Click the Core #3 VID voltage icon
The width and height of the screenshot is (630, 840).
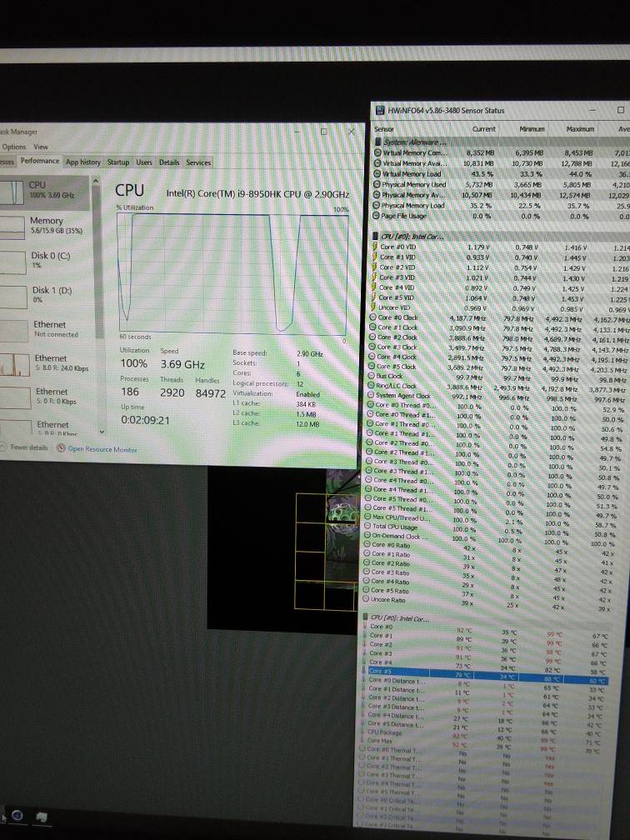[374, 277]
